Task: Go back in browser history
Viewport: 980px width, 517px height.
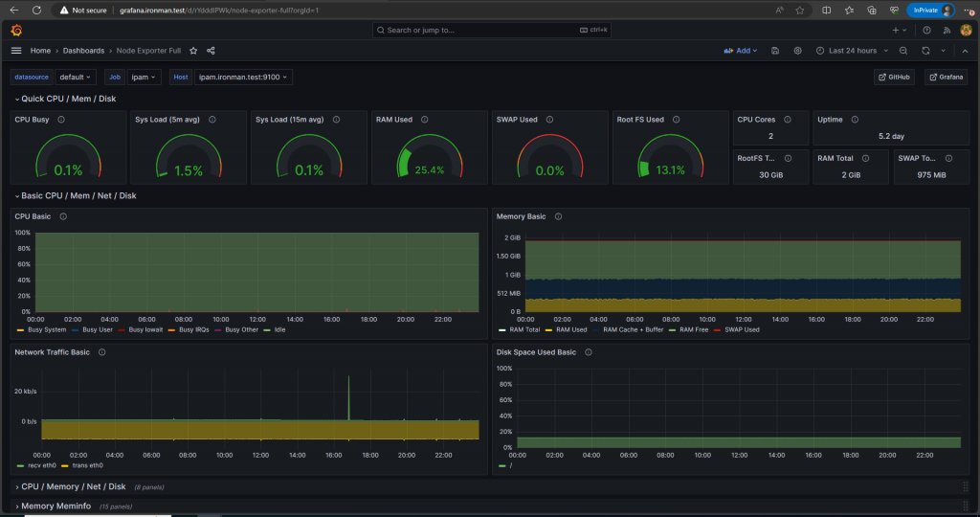Action: pyautogui.click(x=13, y=10)
